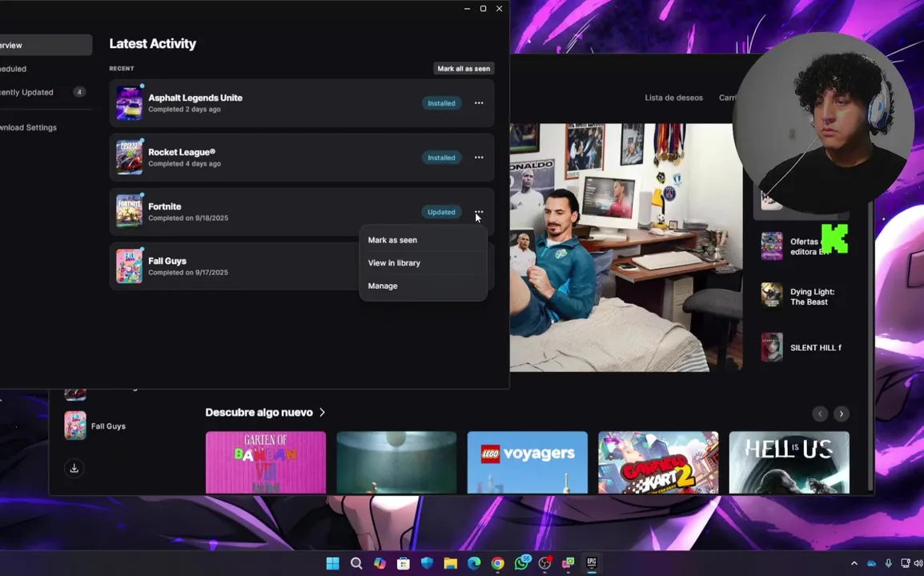The width and height of the screenshot is (924, 576).
Task: Launch Microsoft Edge from the taskbar
Action: [474, 563]
